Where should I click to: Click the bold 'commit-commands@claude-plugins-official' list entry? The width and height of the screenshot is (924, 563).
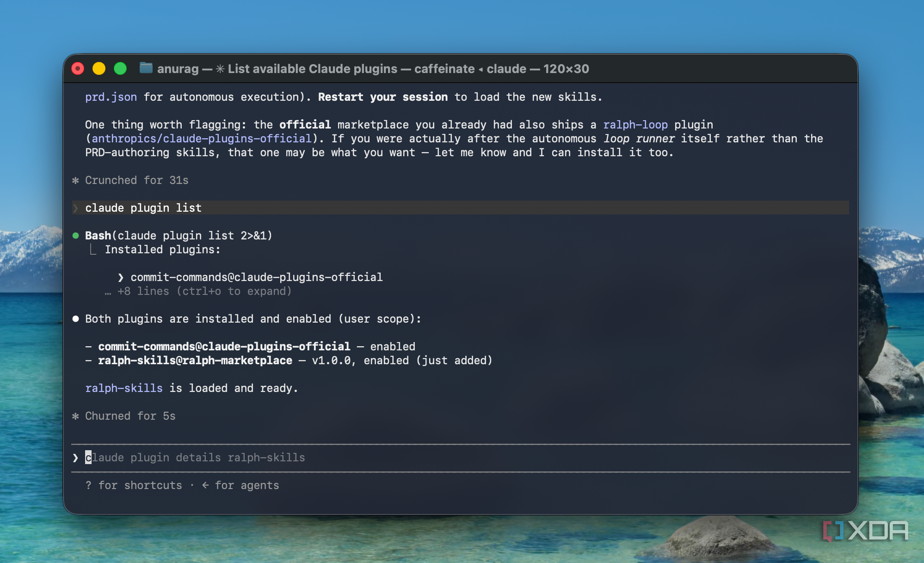(x=224, y=347)
